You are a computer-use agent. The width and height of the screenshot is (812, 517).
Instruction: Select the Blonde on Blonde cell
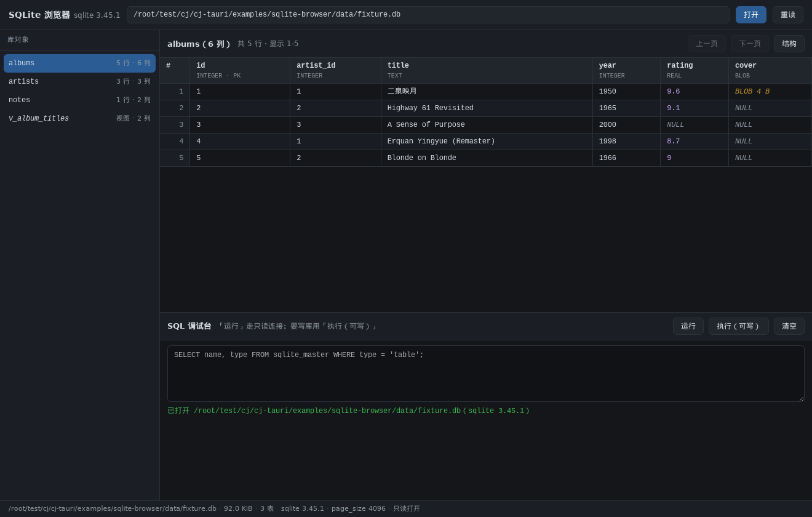(487, 158)
